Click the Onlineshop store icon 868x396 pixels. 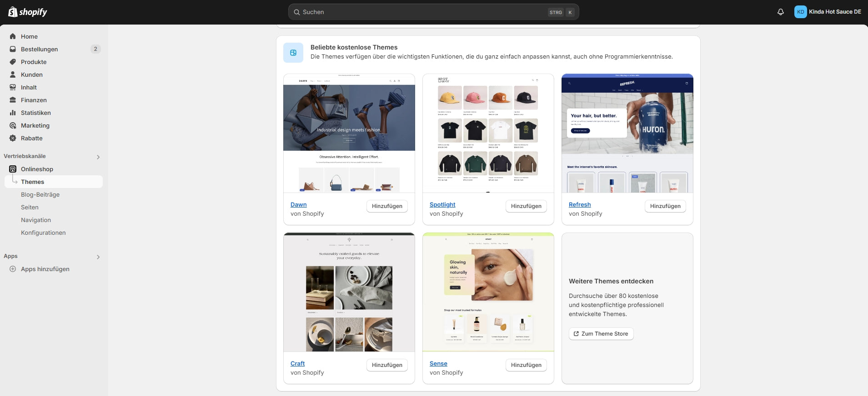point(13,169)
